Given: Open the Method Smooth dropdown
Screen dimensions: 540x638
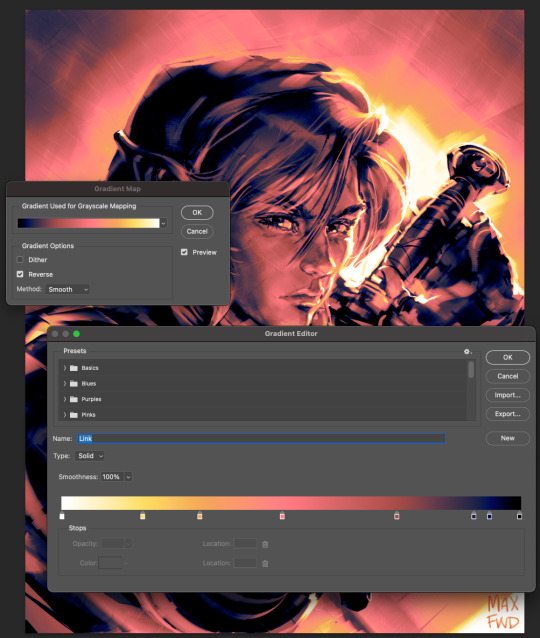Looking at the screenshot, I should tap(68, 289).
